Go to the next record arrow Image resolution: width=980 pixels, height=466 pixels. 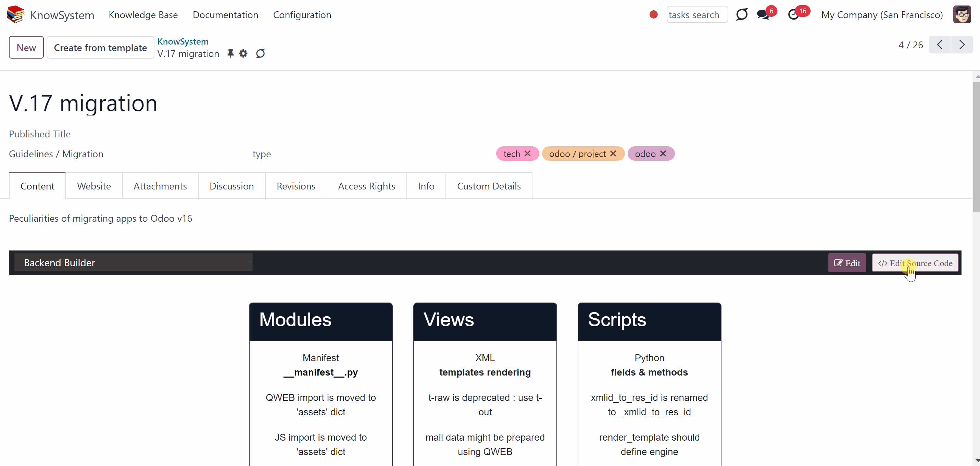(962, 45)
